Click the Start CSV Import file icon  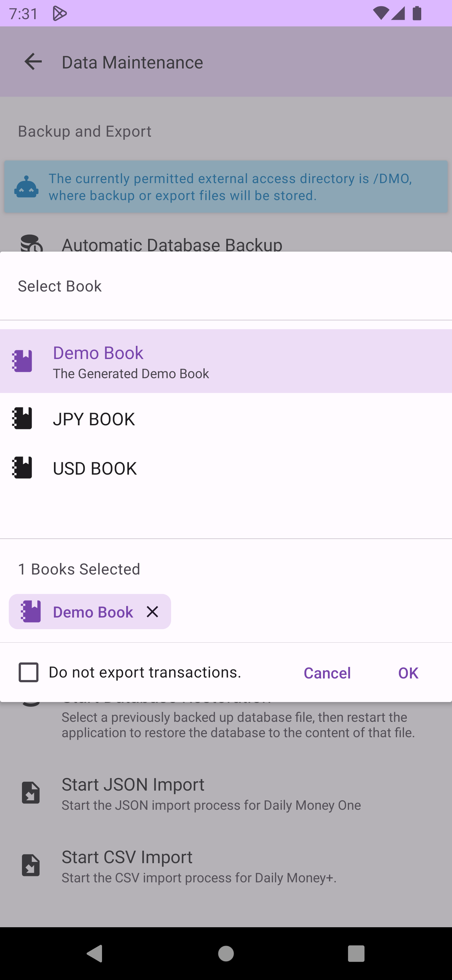(31, 865)
